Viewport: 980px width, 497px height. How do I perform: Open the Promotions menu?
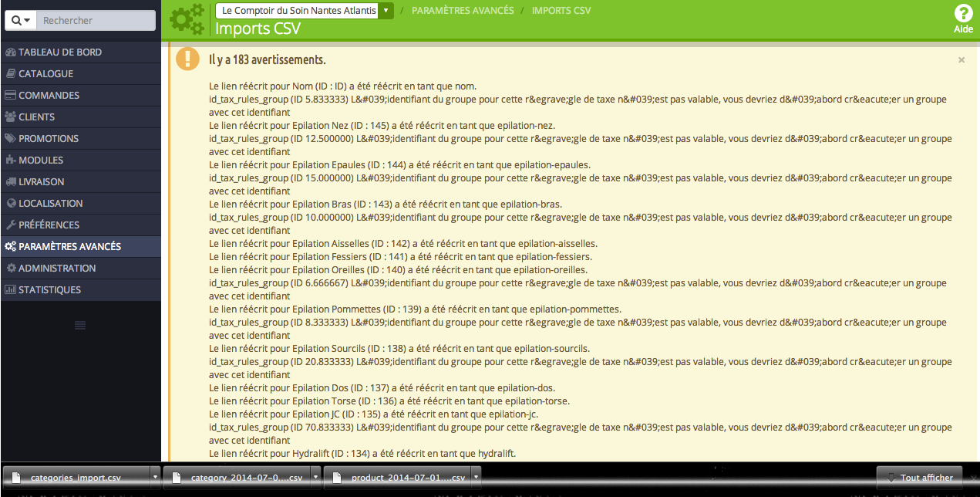[x=81, y=139]
